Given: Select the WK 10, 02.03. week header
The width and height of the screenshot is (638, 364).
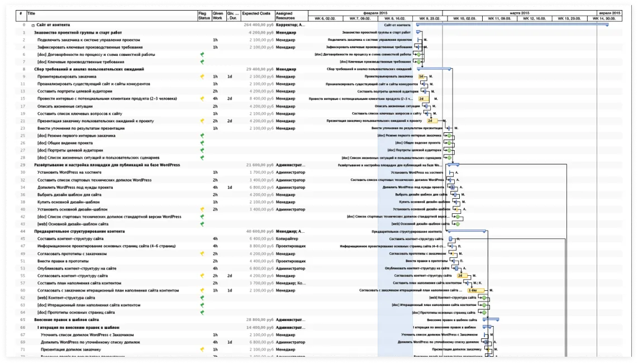Looking at the screenshot, I should 464,18.
